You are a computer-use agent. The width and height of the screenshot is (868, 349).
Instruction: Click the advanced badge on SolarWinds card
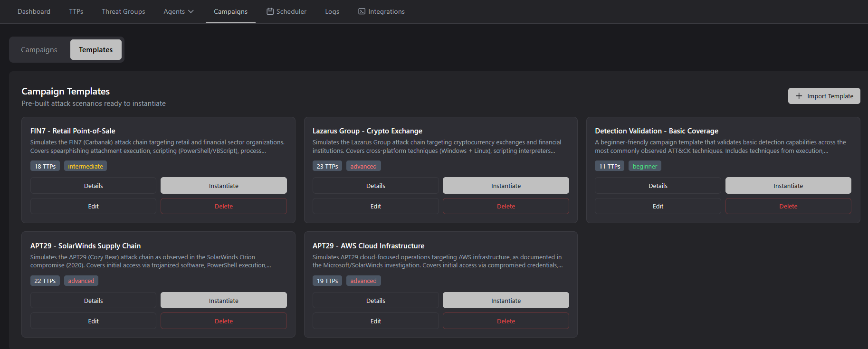(x=81, y=281)
